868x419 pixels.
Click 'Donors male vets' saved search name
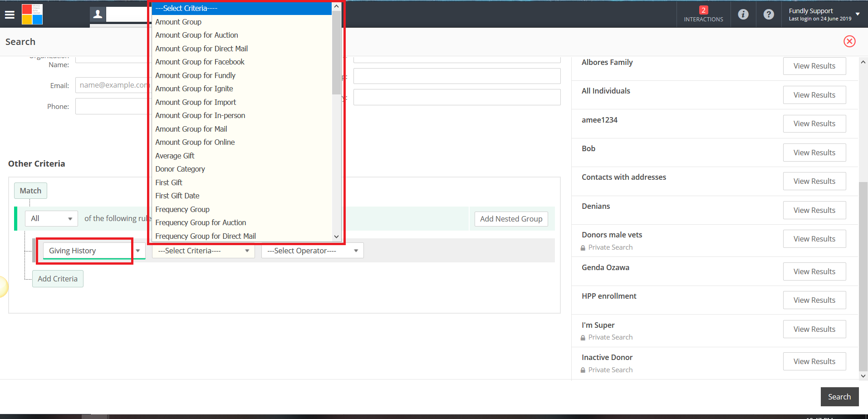(612, 235)
